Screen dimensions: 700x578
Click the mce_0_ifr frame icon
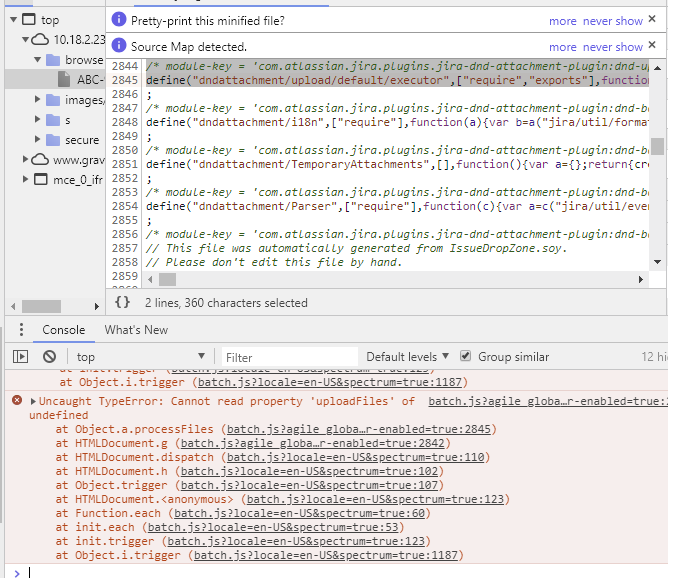pyautogui.click(x=41, y=179)
